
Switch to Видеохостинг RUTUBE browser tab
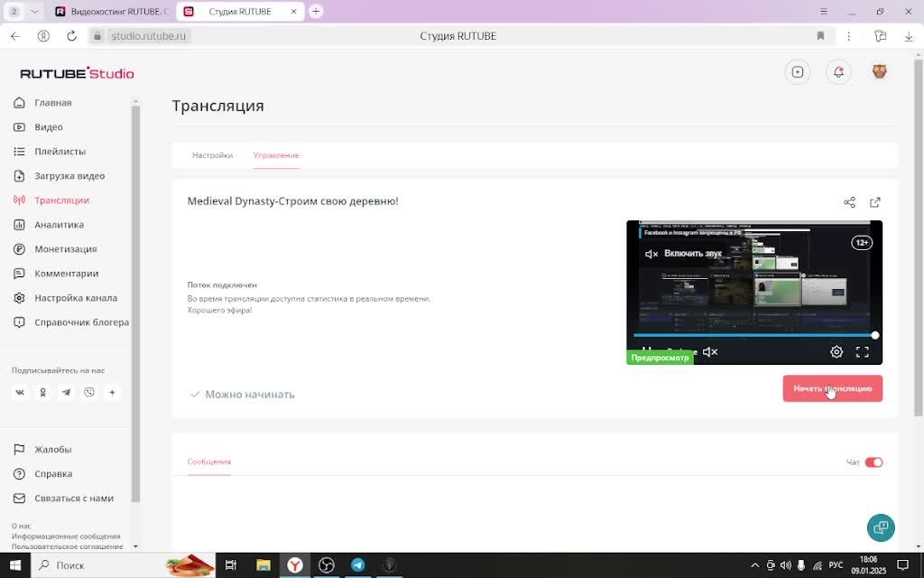click(112, 11)
